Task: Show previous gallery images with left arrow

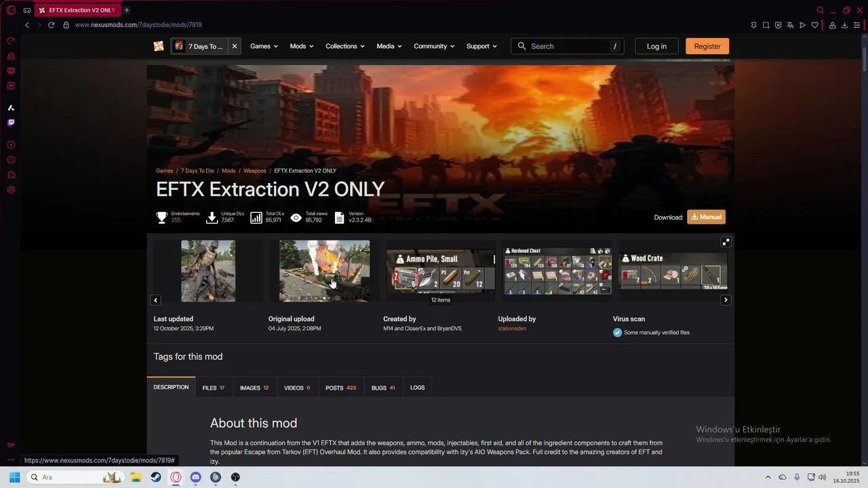Action: (155, 300)
